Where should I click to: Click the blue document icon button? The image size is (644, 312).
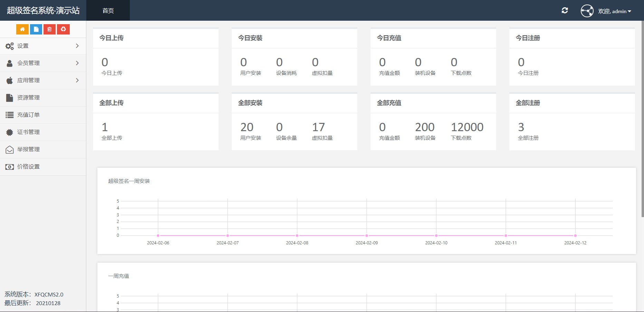(x=36, y=29)
